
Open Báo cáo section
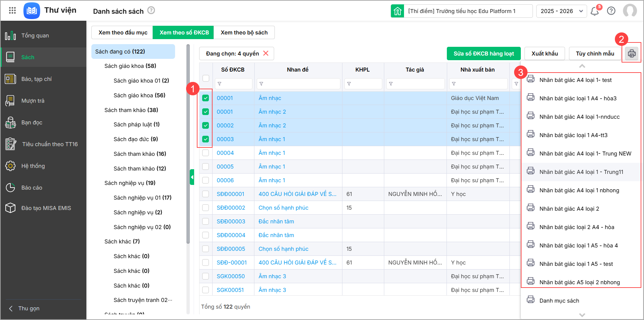click(44, 188)
